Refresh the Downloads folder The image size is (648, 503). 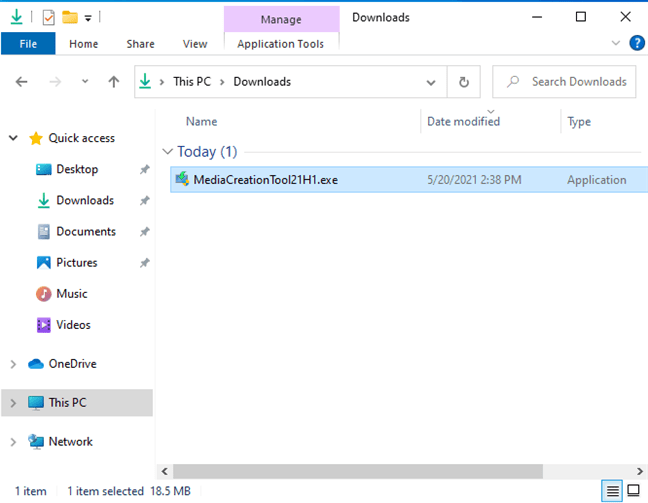point(464,82)
